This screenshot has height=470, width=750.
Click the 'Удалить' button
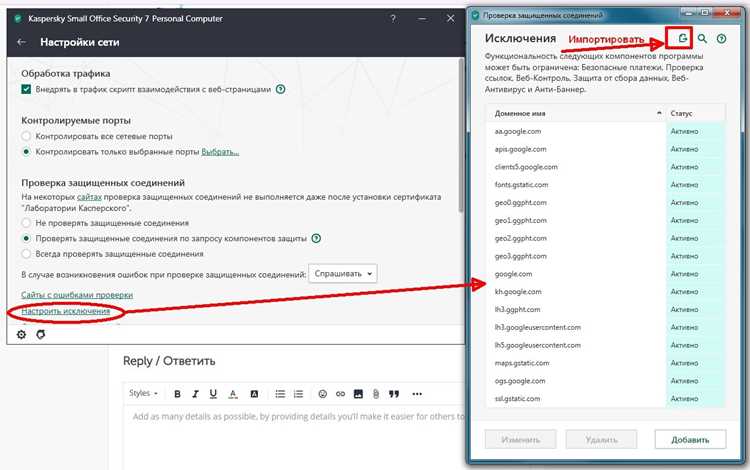point(601,439)
